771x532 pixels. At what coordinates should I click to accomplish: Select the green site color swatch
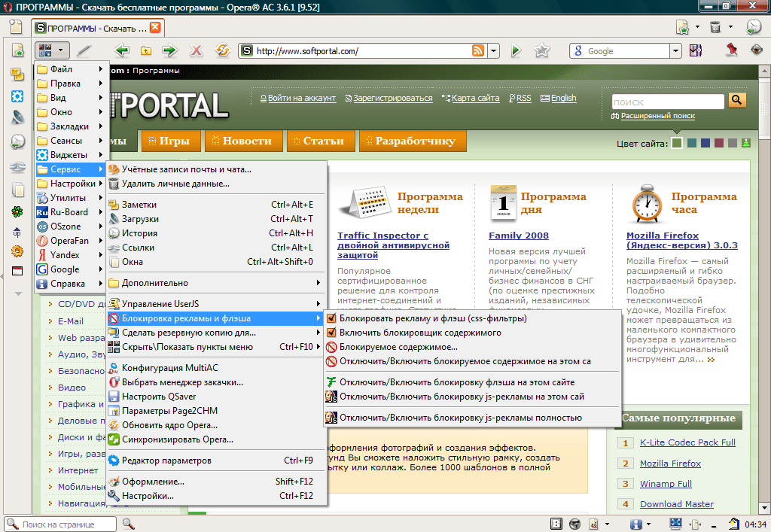677,143
